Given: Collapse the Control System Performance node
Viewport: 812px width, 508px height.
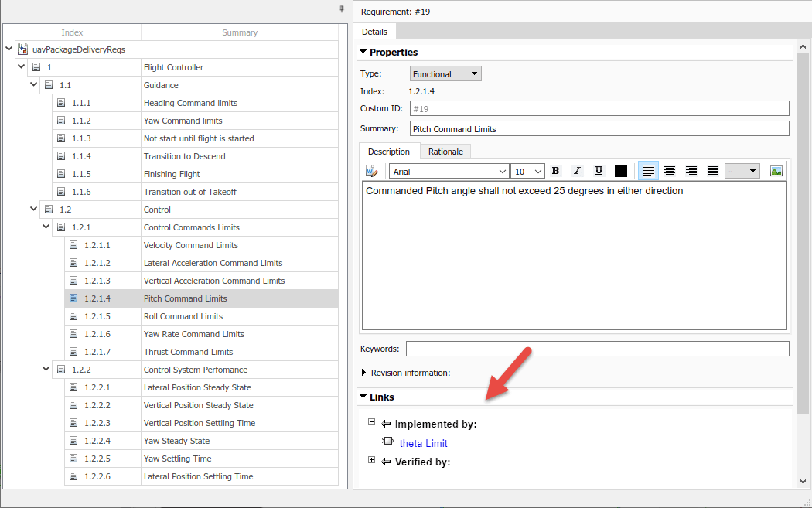Looking at the screenshot, I should click(46, 370).
